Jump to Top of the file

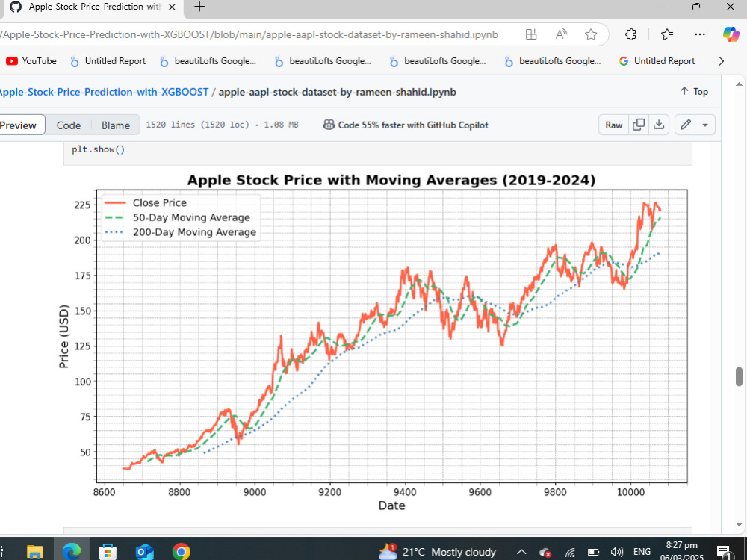click(694, 91)
